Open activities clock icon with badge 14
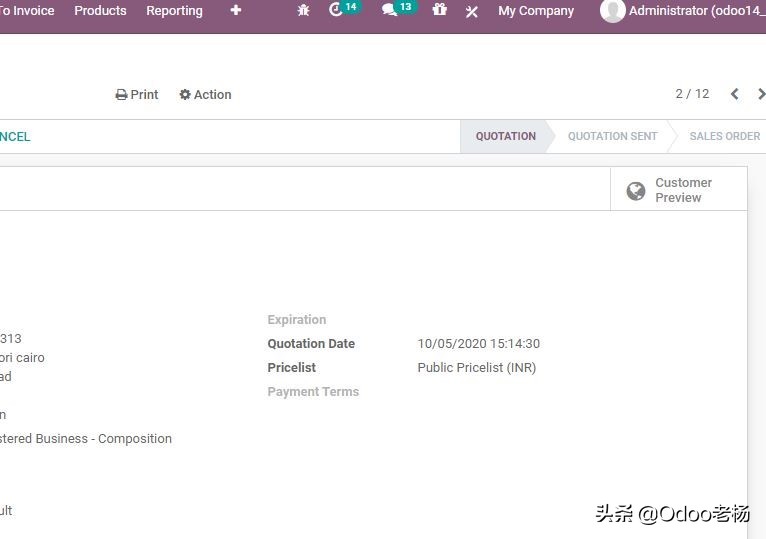The height and width of the screenshot is (539, 766). 343,9
